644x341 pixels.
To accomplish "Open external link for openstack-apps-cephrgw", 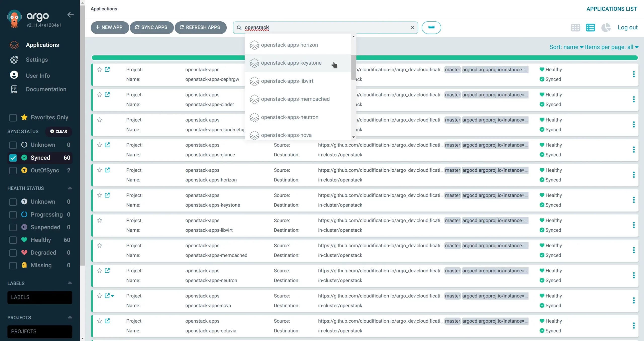I will point(107,70).
